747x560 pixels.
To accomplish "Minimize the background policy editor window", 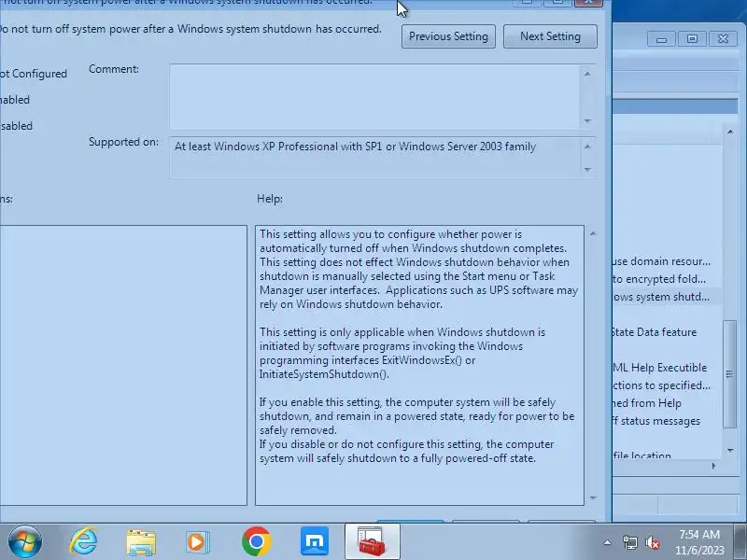I will pyautogui.click(x=662, y=39).
